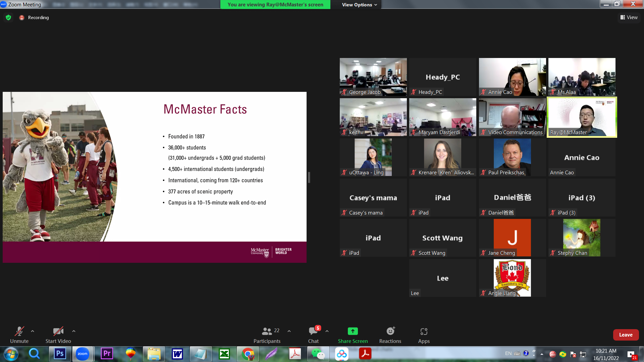Open the Apps panel
The height and width of the screenshot is (362, 644).
tap(424, 335)
